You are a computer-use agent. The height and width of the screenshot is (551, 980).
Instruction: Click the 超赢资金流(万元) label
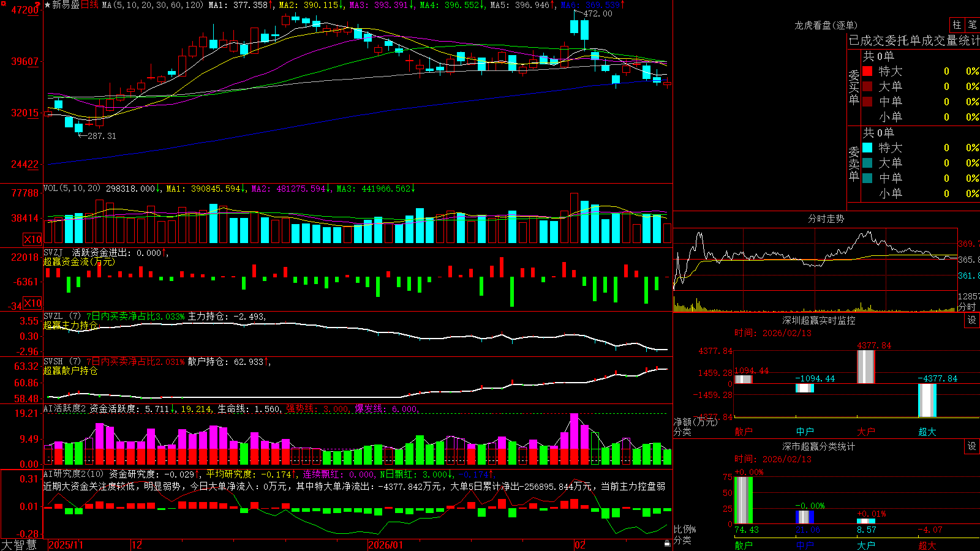click(x=79, y=261)
